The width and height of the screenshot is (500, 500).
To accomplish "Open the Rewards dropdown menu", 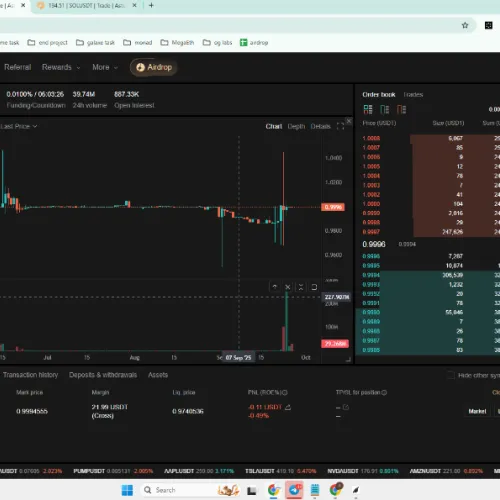I will [x=61, y=67].
